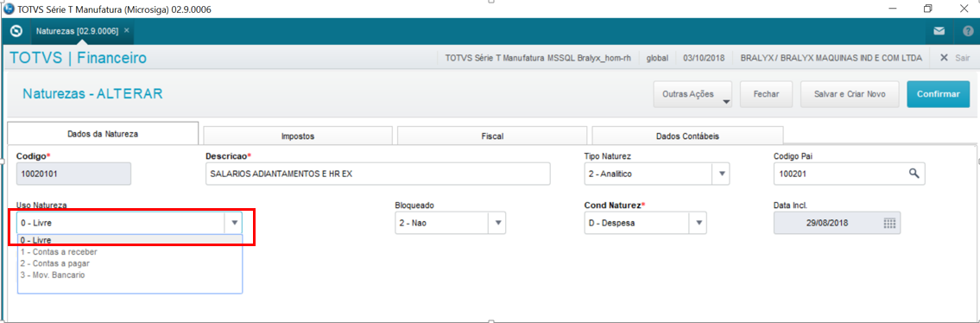
Task: Switch to the Dados da Natureza tab
Action: [x=103, y=134]
